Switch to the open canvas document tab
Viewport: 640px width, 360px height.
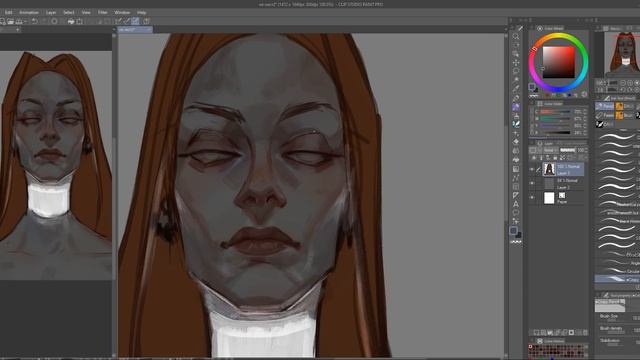tap(135, 29)
